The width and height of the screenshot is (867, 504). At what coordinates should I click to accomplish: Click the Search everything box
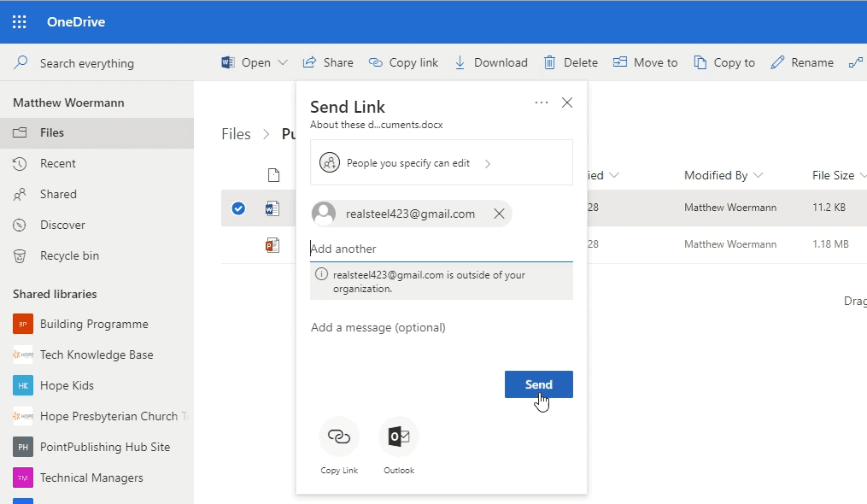pyautogui.click(x=87, y=63)
